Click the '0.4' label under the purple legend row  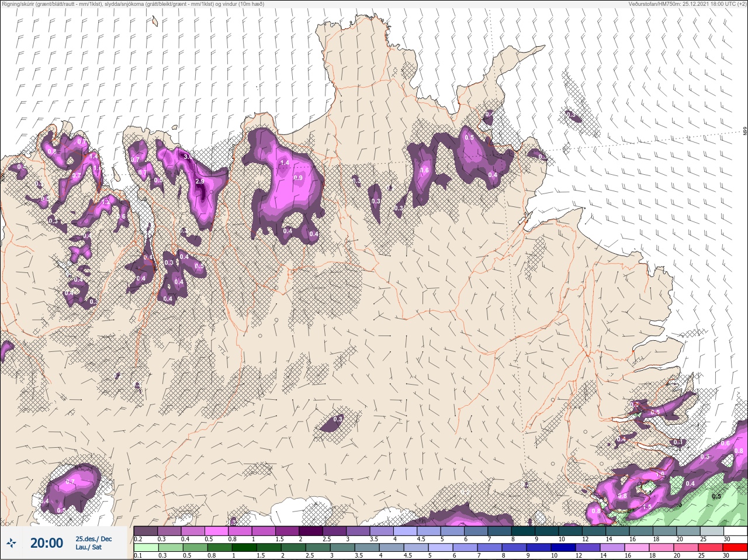pos(185,539)
